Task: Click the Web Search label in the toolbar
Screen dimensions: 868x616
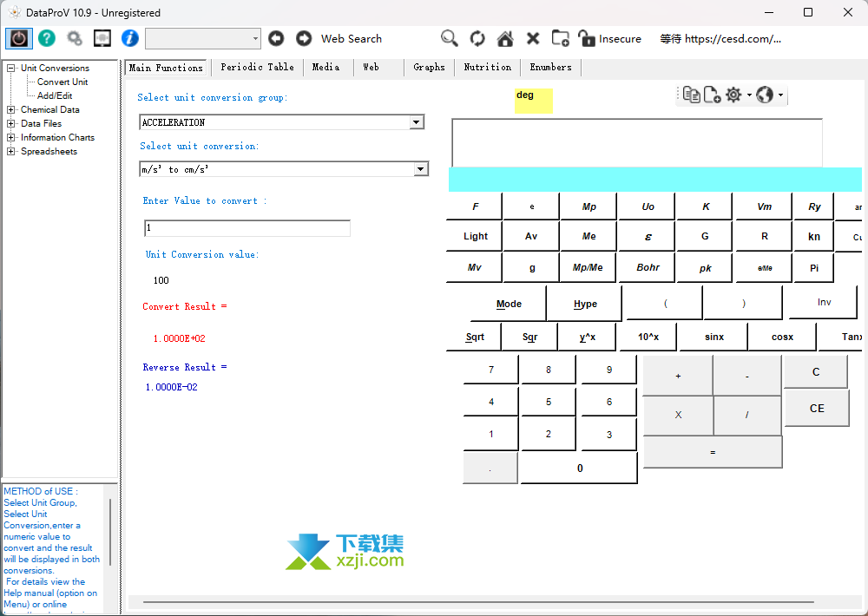Action: 352,39
